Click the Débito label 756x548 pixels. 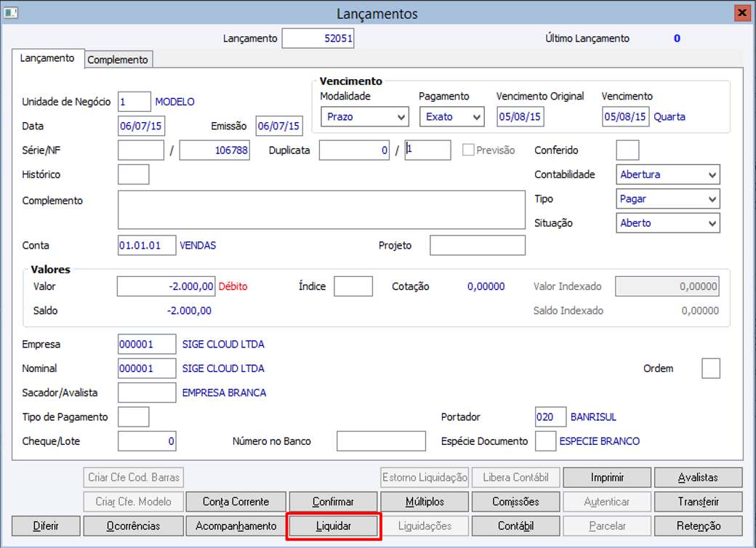click(x=233, y=286)
